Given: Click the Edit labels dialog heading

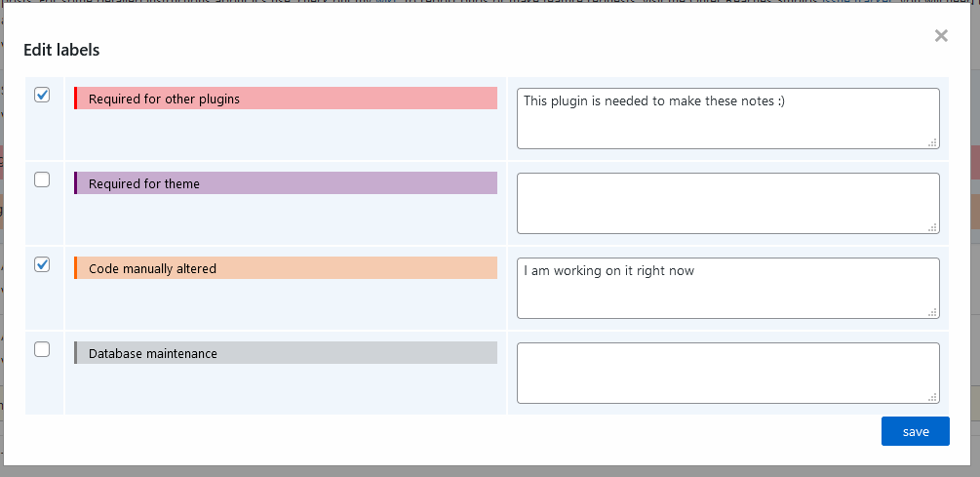Looking at the screenshot, I should [x=61, y=50].
